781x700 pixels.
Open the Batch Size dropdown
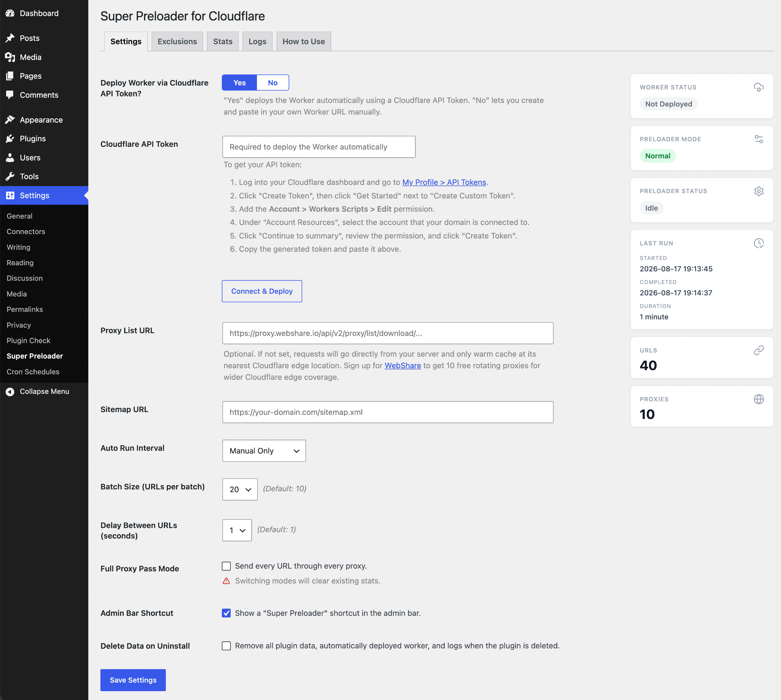coord(240,489)
